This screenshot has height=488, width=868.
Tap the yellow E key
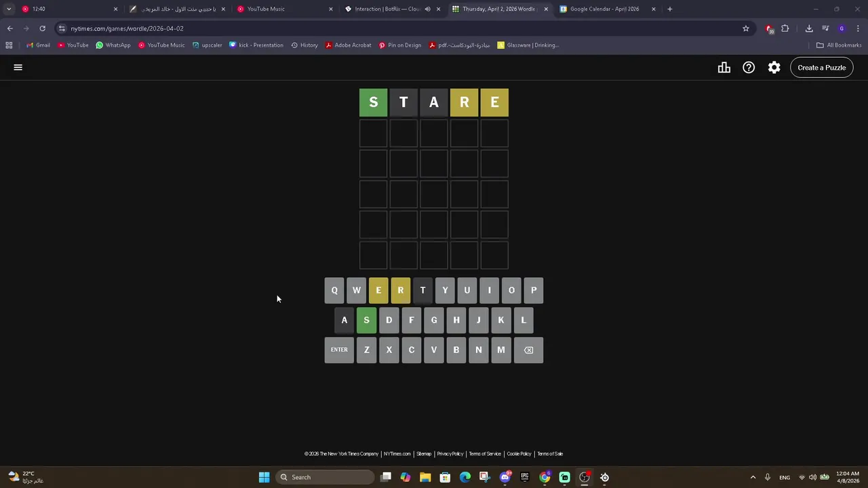click(378, 290)
